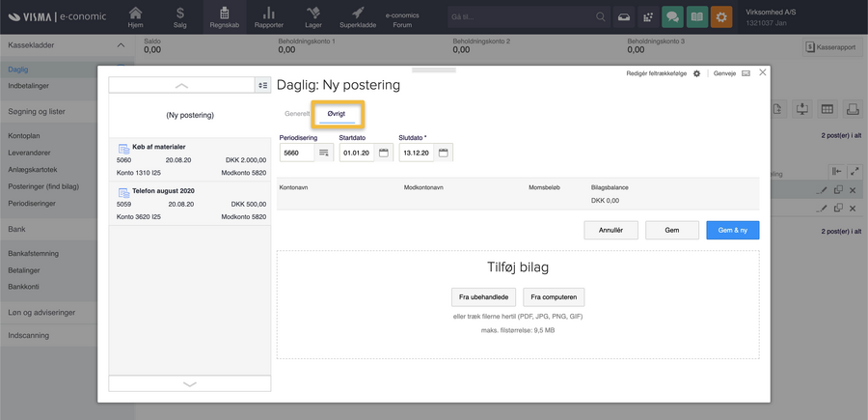Click the new document icon behind dialog

(x=777, y=109)
